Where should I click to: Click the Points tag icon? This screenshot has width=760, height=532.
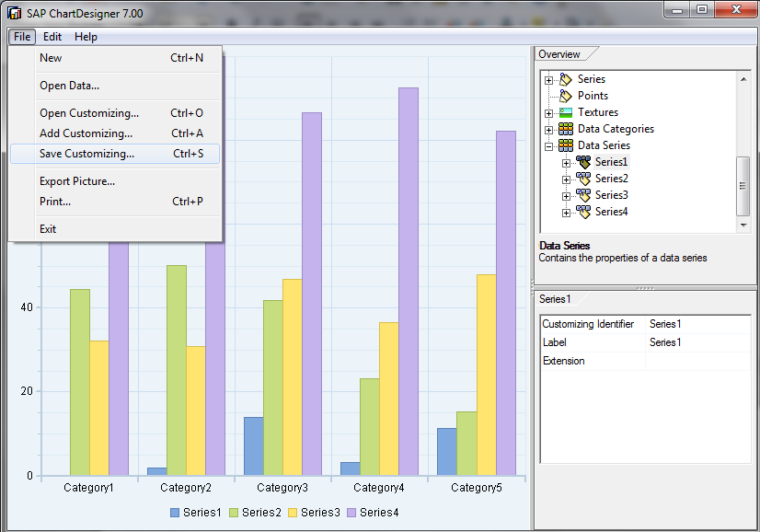point(566,96)
